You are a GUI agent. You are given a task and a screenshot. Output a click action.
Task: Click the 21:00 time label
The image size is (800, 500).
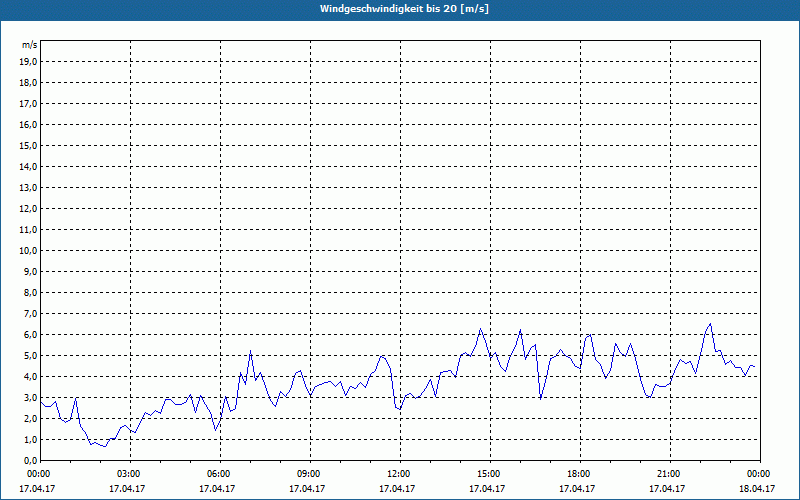click(x=670, y=474)
